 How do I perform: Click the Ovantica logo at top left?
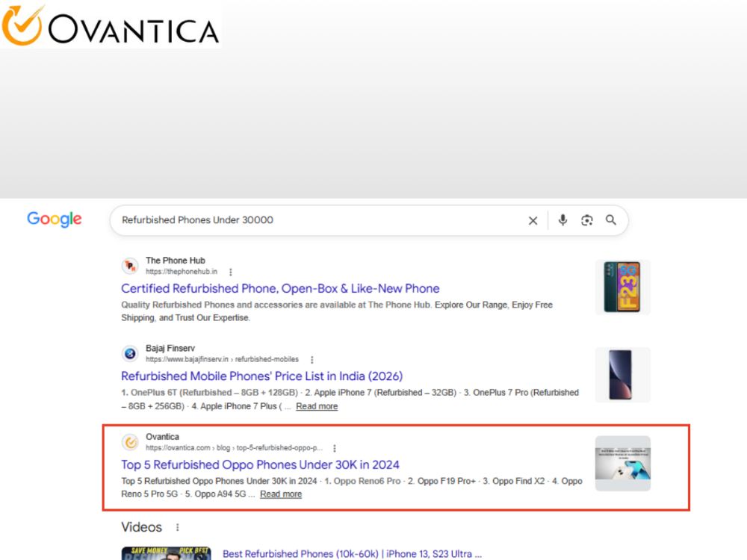(x=111, y=25)
